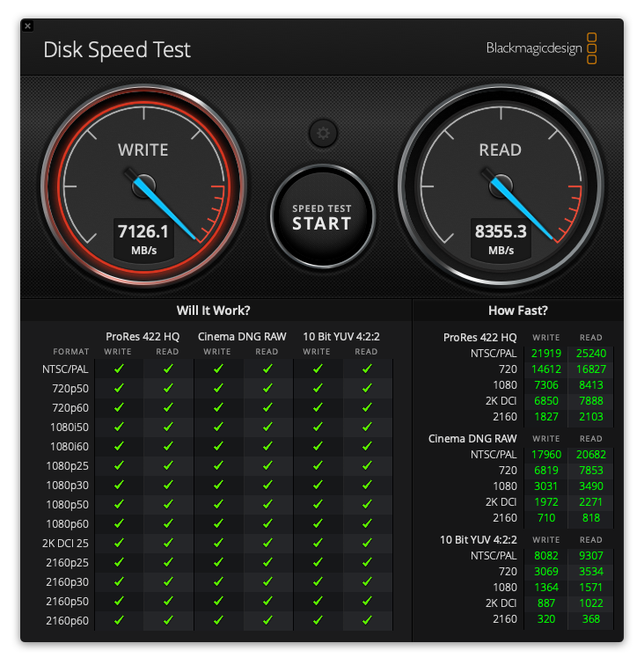Click the 1080i50 format row label
This screenshot has height=665, width=644.
[x=70, y=427]
